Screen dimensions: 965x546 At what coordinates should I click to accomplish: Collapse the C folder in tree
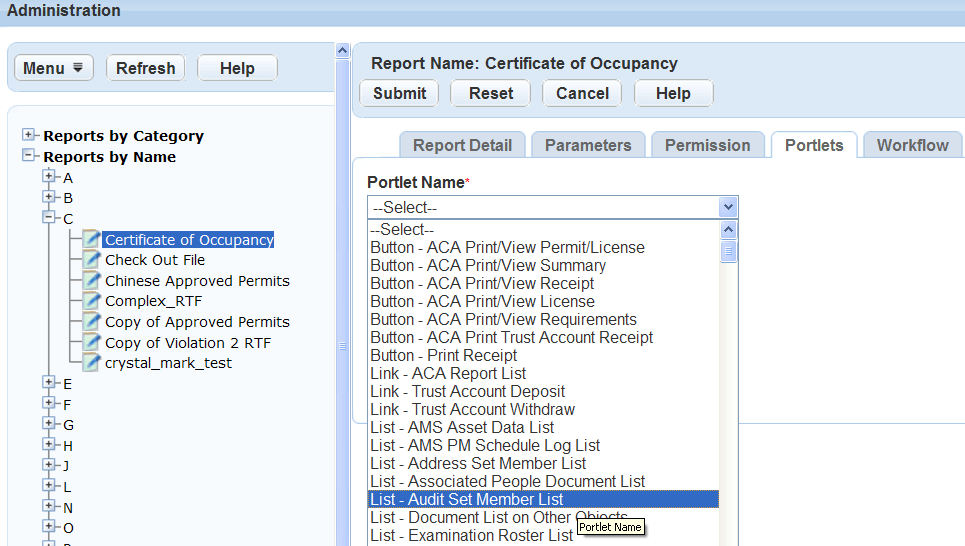tap(48, 217)
